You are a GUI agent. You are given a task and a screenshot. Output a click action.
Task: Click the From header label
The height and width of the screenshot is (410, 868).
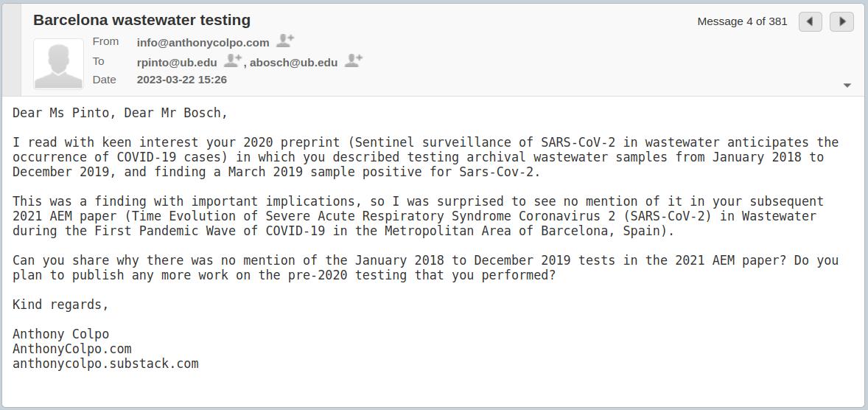[105, 41]
